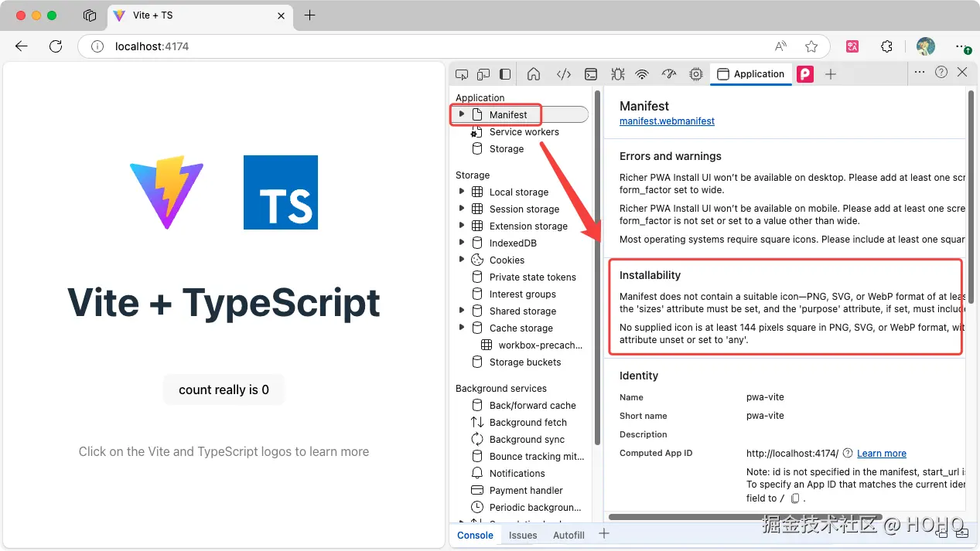The width and height of the screenshot is (980, 551).
Task: Expand Extension storage tree arrow
Action: point(462,226)
